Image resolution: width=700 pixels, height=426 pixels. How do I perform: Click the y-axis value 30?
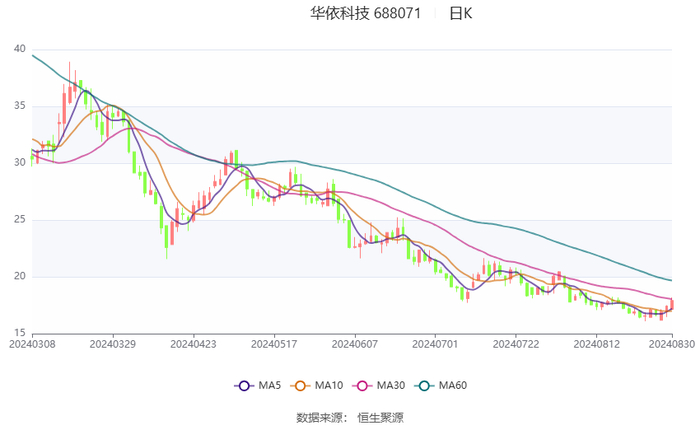tap(20, 163)
